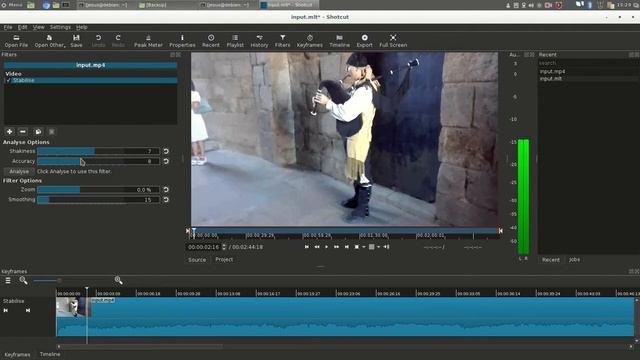The image size is (640, 360).
Task: Reset the Shakiness value to default
Action: 166,151
